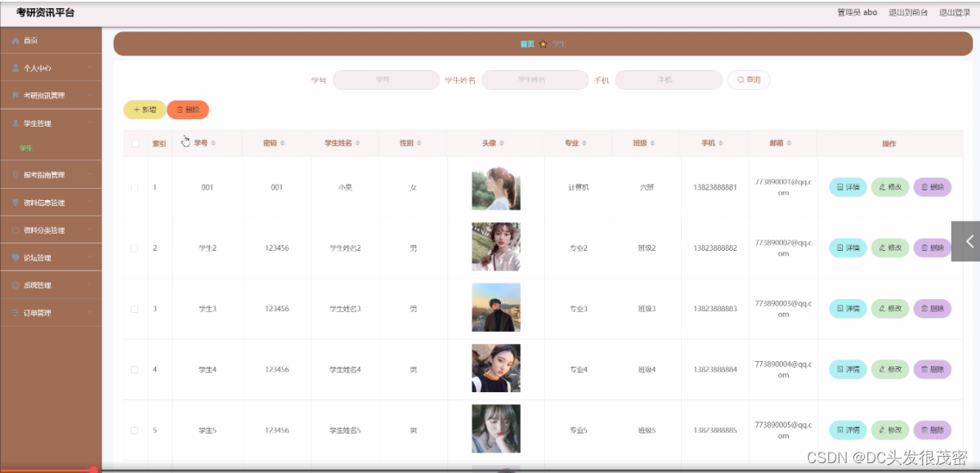Collapse the 学生管理 menu arrow
Viewport: 980px width, 473px height.
point(89,123)
